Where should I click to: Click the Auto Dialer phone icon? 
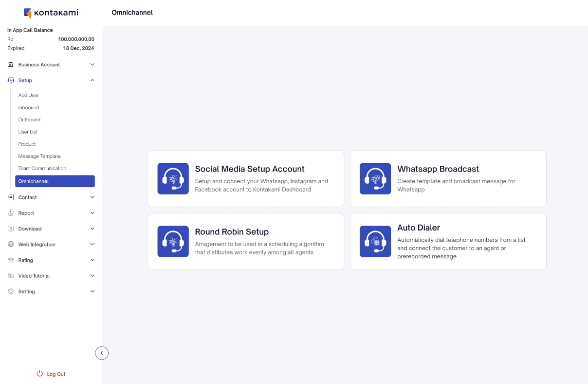point(375,241)
